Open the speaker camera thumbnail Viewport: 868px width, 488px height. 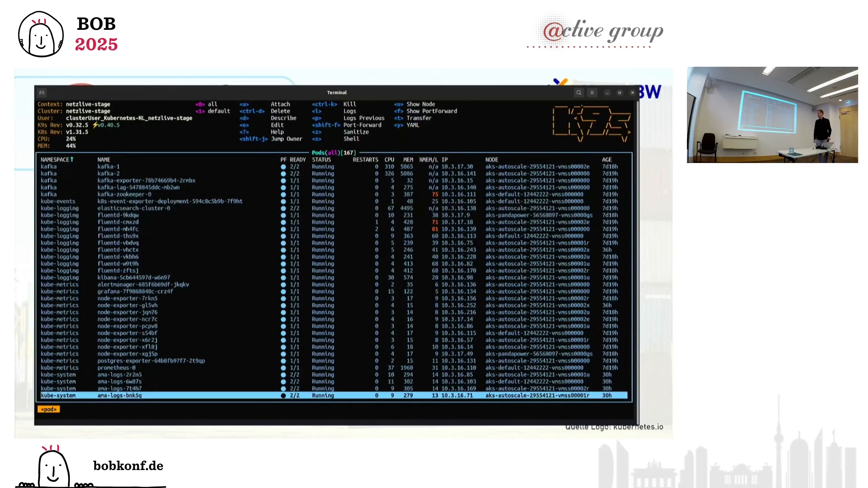click(772, 115)
